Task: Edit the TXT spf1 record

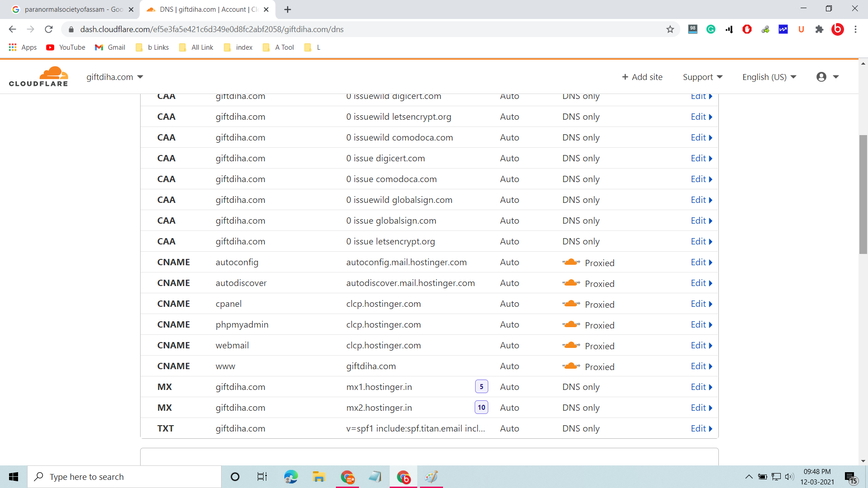Action: 701,428
